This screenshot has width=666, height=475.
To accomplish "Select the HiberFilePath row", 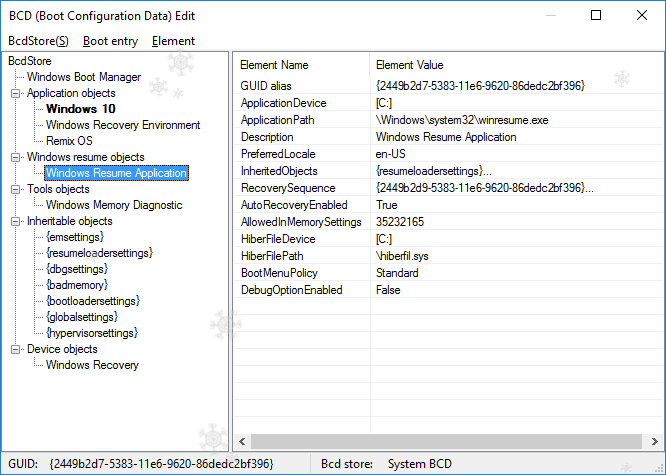I will [x=449, y=256].
